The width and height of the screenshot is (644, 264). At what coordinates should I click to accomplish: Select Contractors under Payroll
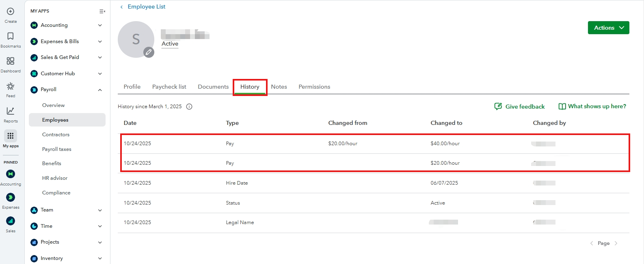[56, 135]
